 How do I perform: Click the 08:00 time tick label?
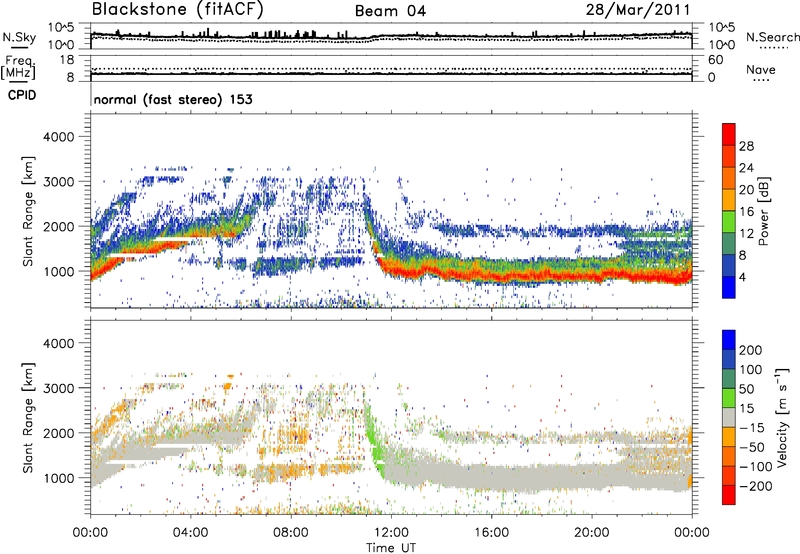pos(291,533)
